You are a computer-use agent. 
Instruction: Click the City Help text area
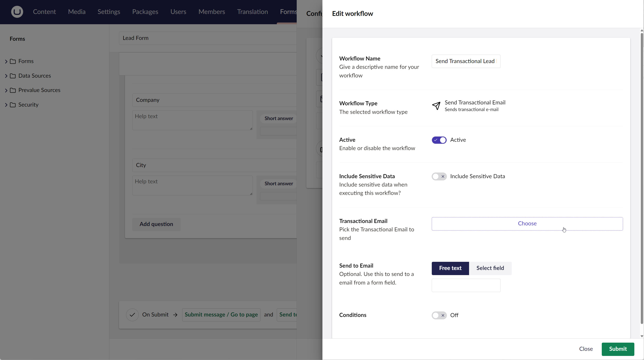192,185
